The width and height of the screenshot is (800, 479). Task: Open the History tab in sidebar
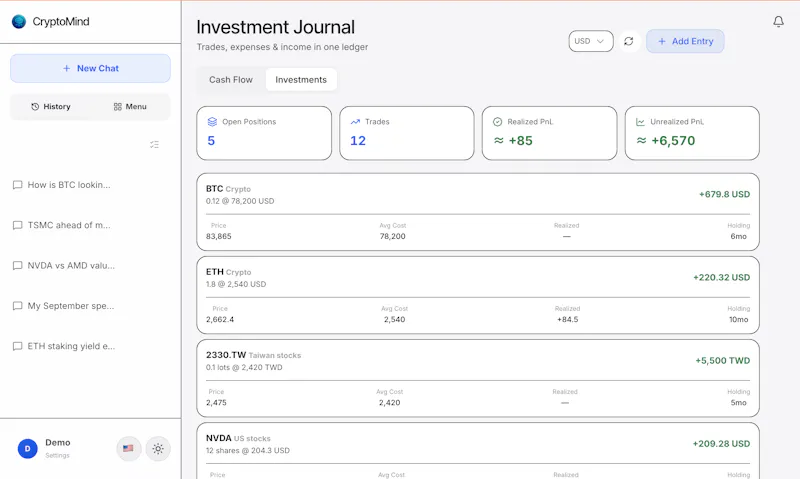(x=51, y=107)
